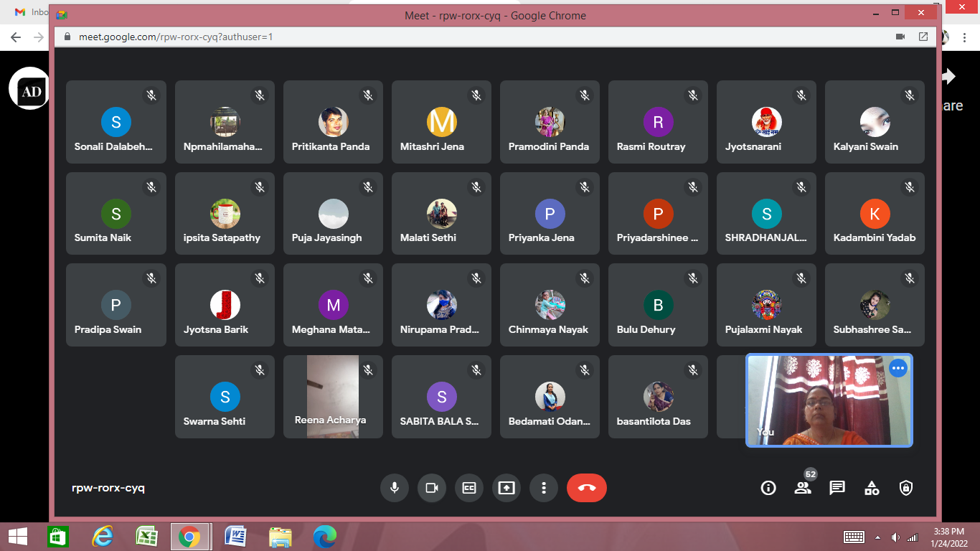Open options on your self-view tile
This screenshot has height=551, width=980.
[x=898, y=368]
